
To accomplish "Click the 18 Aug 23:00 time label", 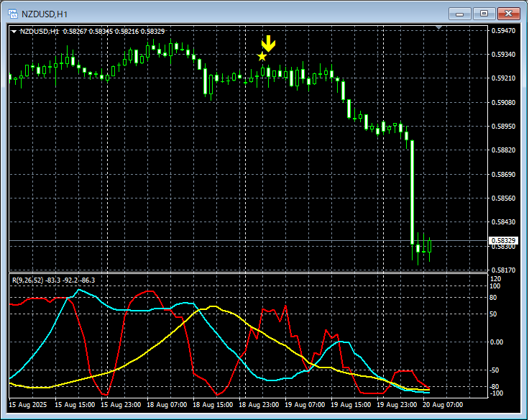I will pyautogui.click(x=259, y=404).
